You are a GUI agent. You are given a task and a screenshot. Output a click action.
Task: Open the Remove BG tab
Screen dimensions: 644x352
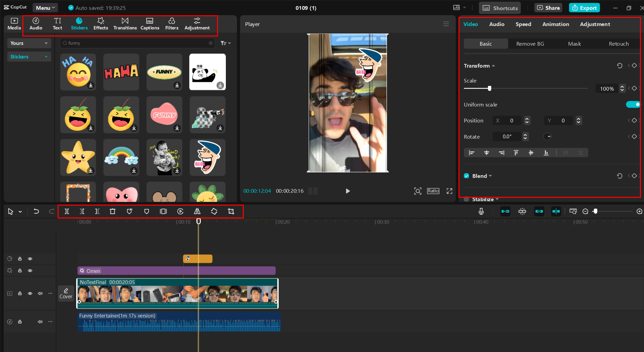530,44
